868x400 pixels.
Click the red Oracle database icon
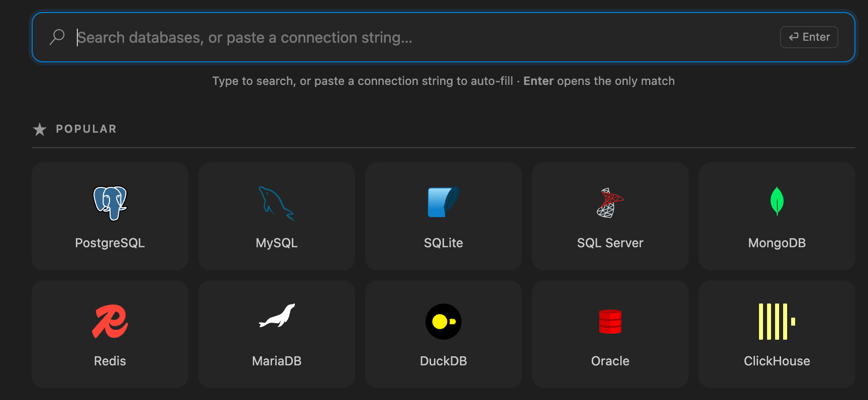tap(610, 322)
